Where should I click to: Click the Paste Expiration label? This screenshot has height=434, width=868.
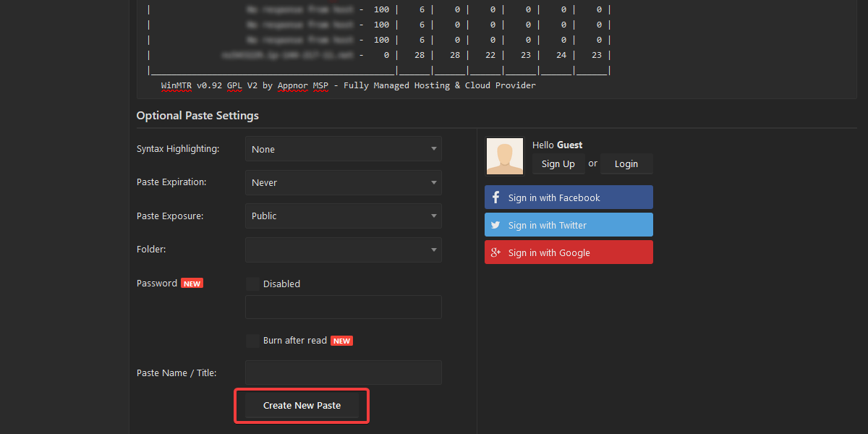(171, 182)
